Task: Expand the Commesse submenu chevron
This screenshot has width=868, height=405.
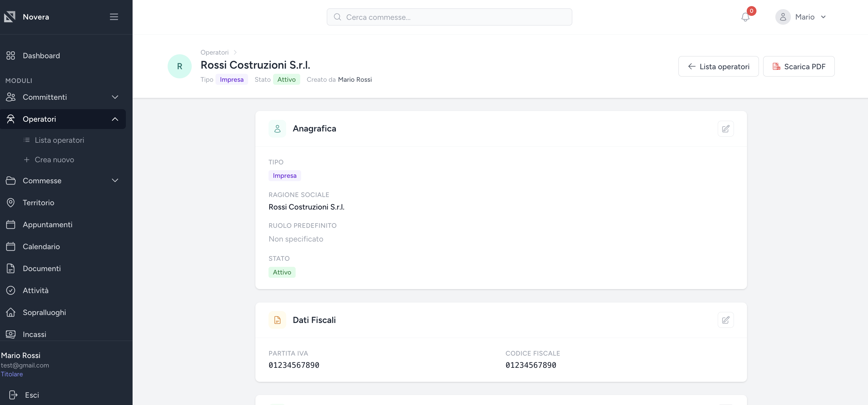Action: click(x=115, y=181)
